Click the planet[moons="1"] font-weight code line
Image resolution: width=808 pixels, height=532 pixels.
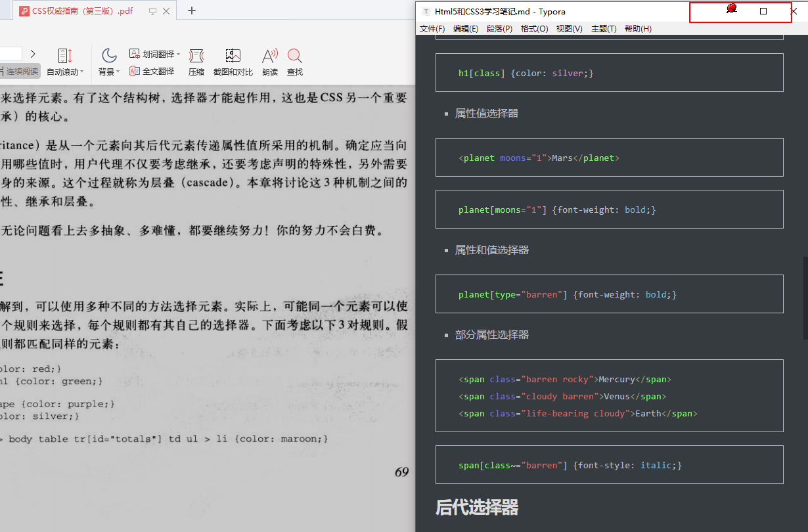[x=557, y=210]
